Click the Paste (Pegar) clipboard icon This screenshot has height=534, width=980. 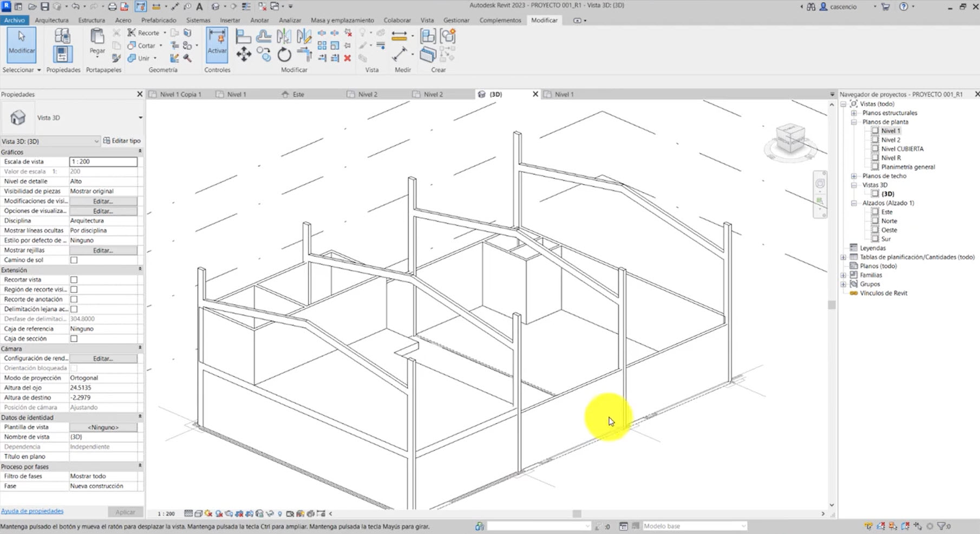point(97,41)
